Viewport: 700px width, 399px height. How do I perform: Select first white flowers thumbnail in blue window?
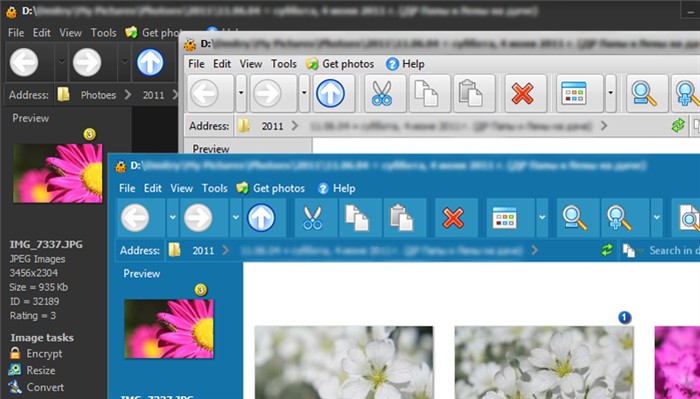tap(344, 362)
